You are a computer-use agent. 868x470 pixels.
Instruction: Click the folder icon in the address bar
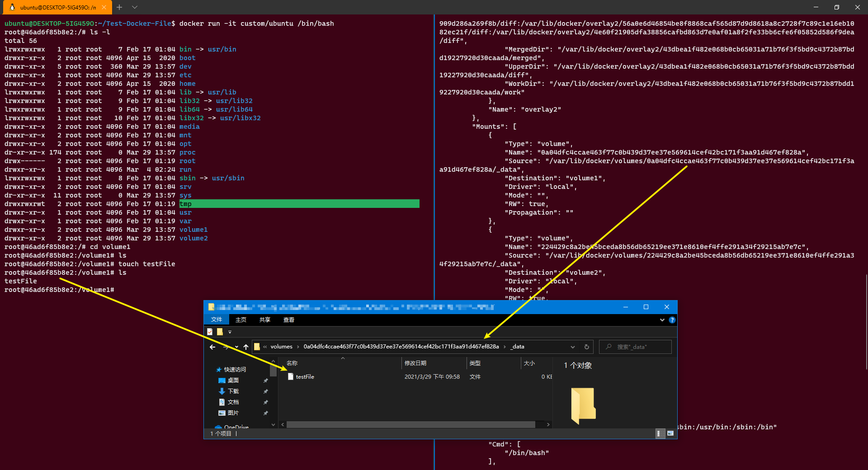pyautogui.click(x=257, y=347)
